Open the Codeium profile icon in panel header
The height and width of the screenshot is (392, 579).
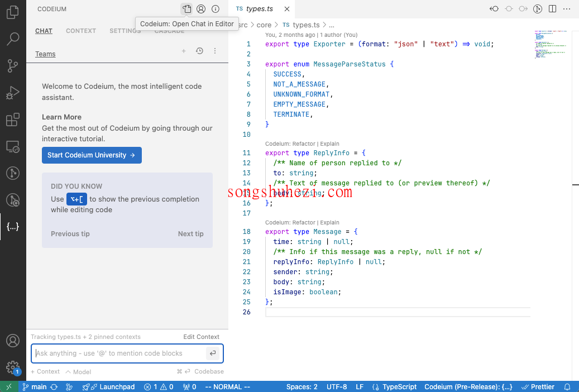(x=201, y=9)
